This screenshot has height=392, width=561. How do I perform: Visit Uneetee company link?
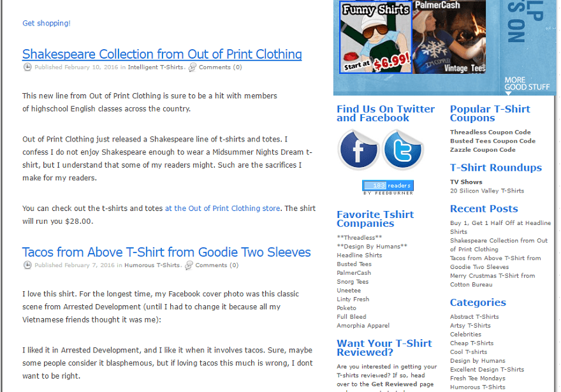click(349, 291)
